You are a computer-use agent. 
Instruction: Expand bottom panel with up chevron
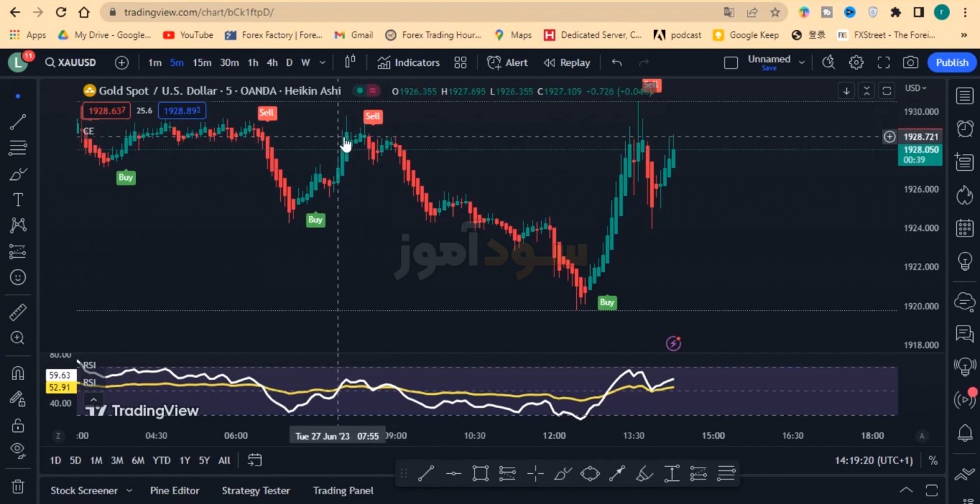click(x=906, y=490)
